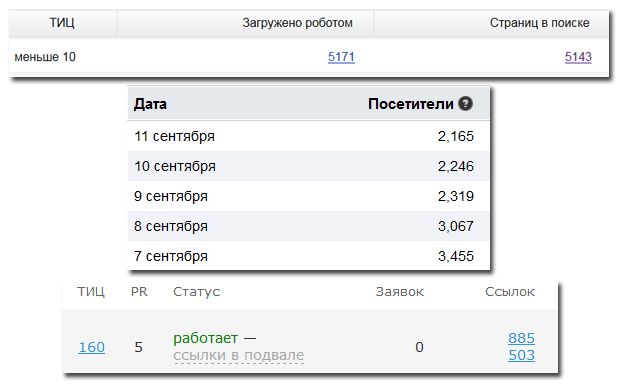Click the help icon beside Посетители
The image size is (622, 392).
tap(465, 104)
